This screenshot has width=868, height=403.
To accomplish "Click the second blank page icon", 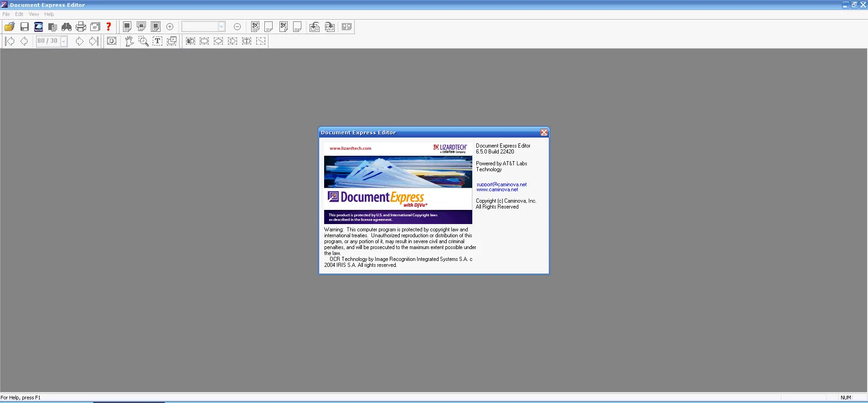I will point(297,27).
